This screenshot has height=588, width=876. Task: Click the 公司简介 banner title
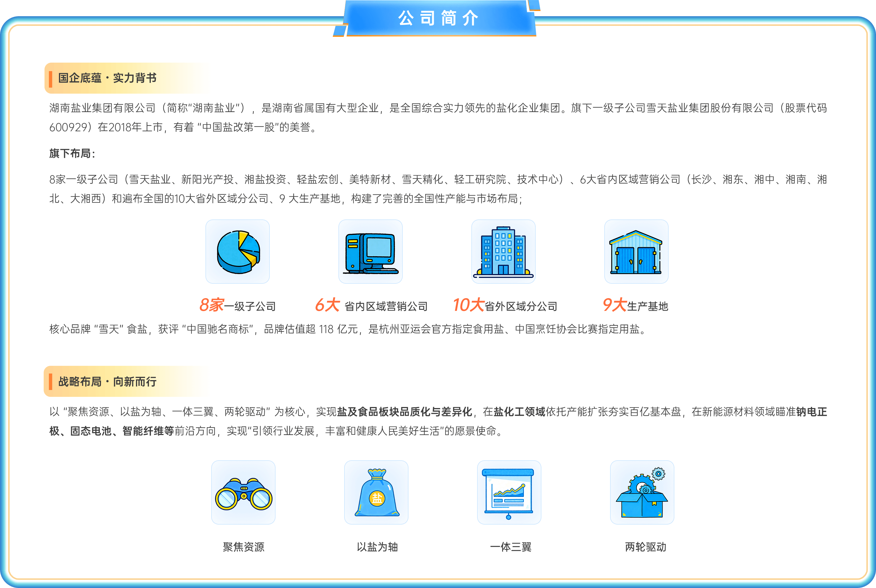(x=438, y=18)
